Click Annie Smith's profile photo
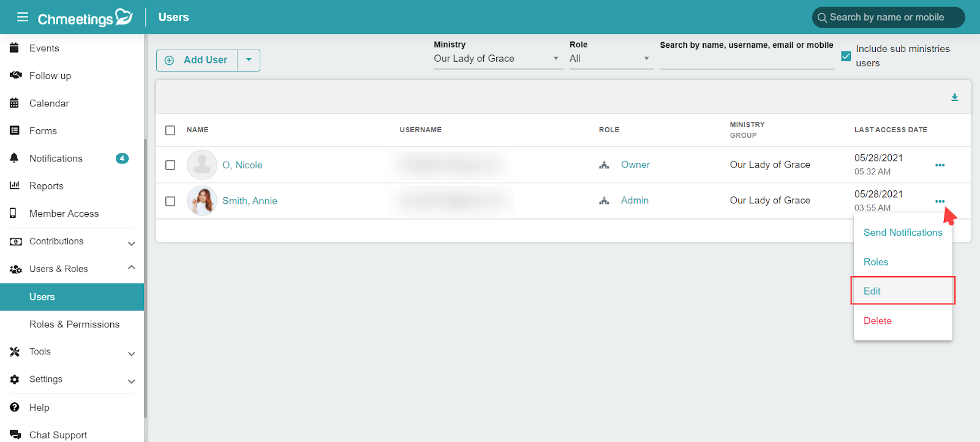The width and height of the screenshot is (980, 442). (x=202, y=201)
